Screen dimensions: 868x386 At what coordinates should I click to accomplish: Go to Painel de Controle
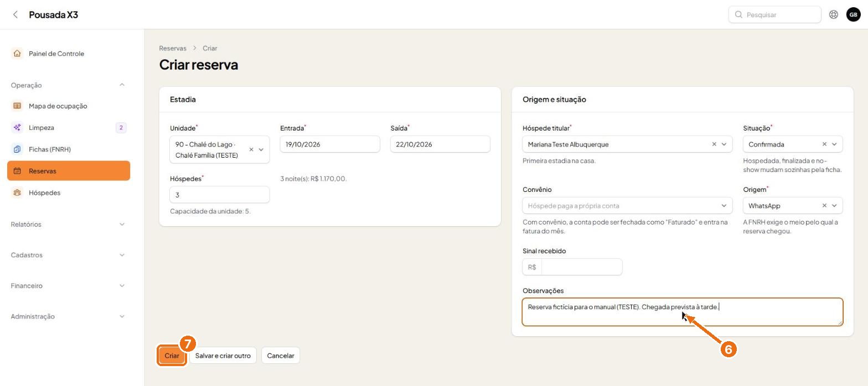[x=69, y=54]
